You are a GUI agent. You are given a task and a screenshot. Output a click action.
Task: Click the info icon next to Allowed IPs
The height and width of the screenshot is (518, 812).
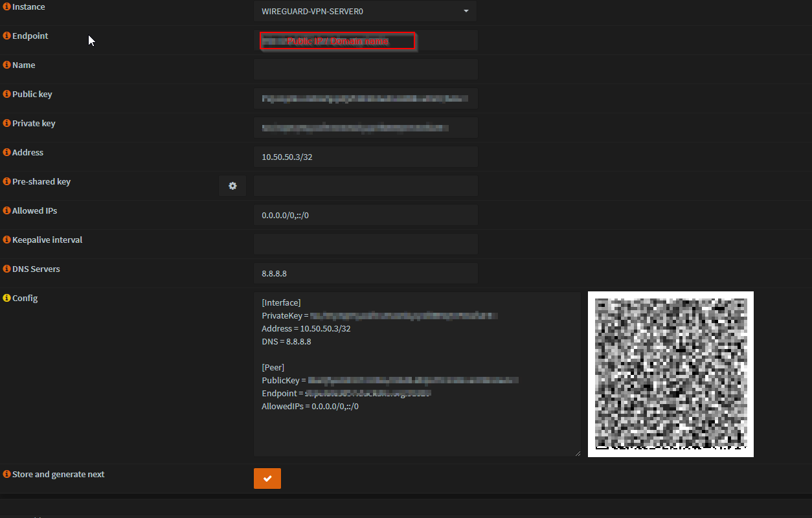[x=7, y=211]
